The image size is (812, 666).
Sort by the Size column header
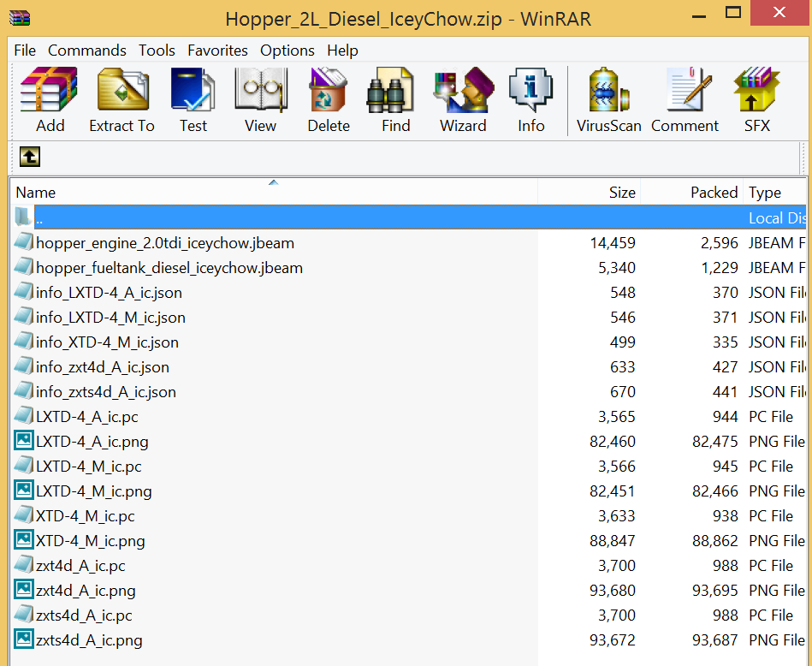(590, 193)
